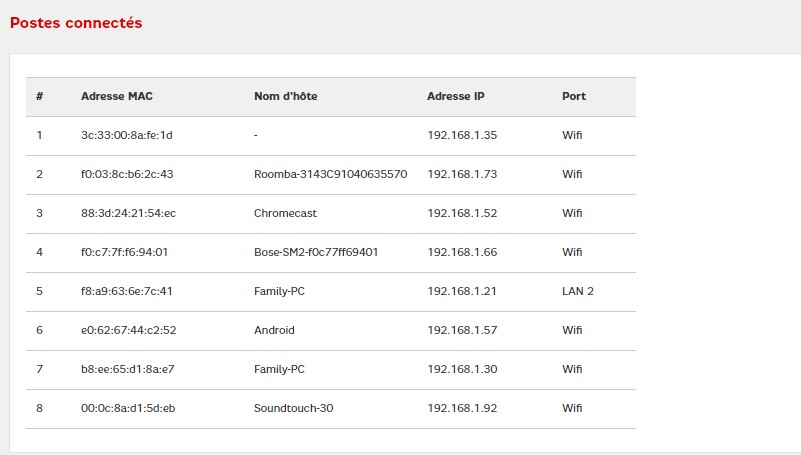The width and height of the screenshot is (801, 455).
Task: Click the "Port" column header
Action: tap(574, 97)
